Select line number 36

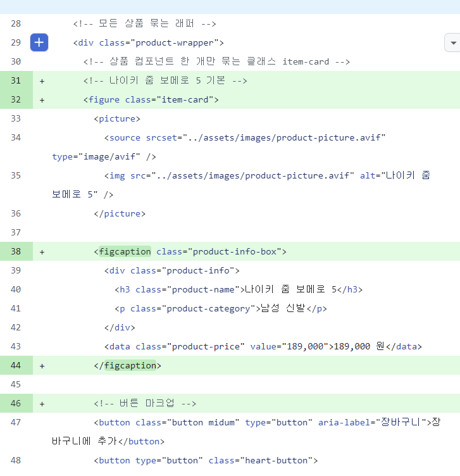point(16,213)
